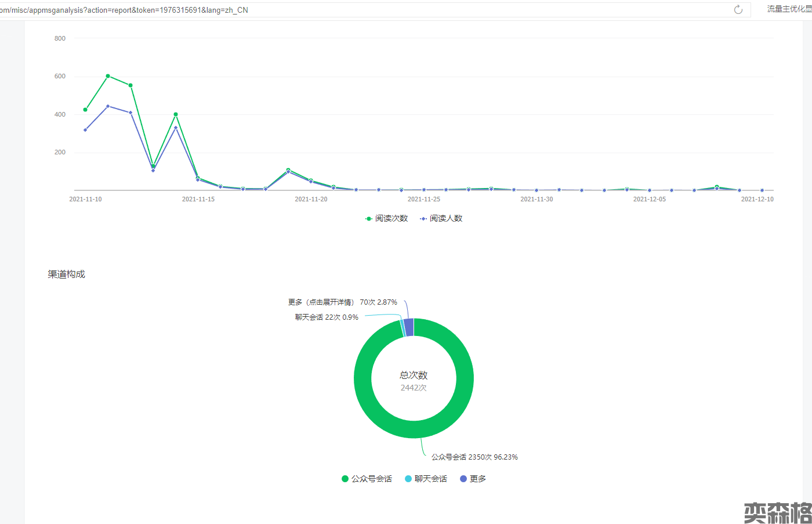Click the blue 更多 legend marker below the donut
Viewport: 812px width, 524px height.
[463, 479]
